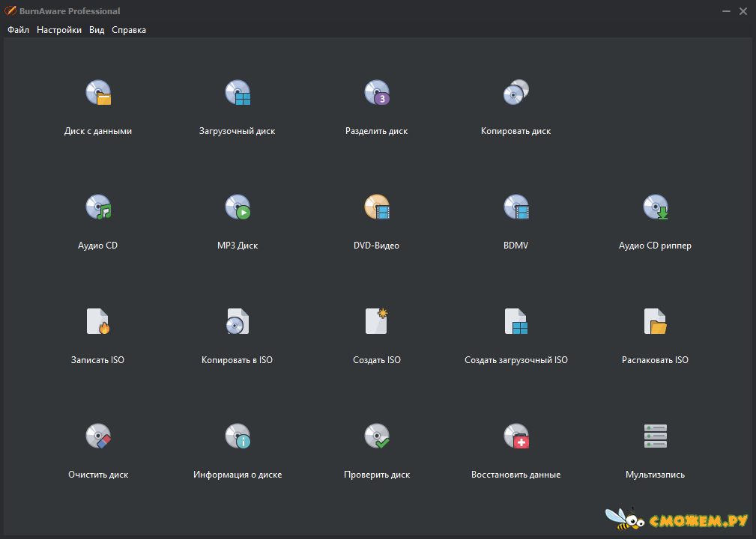Click the 'Аудио CD риппер' label
Screen dimensions: 756x539
[656, 246]
